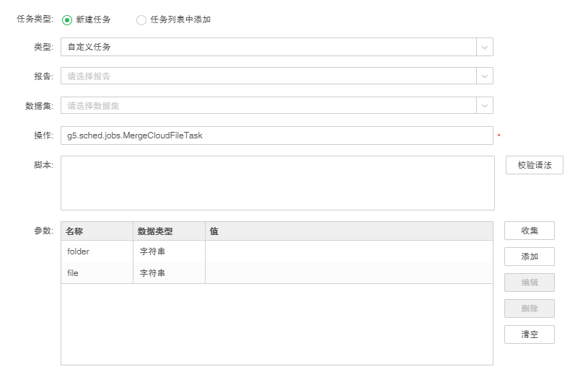Click the 请选择报告 selection field
This screenshot has height=369, width=588.
pyautogui.click(x=267, y=76)
